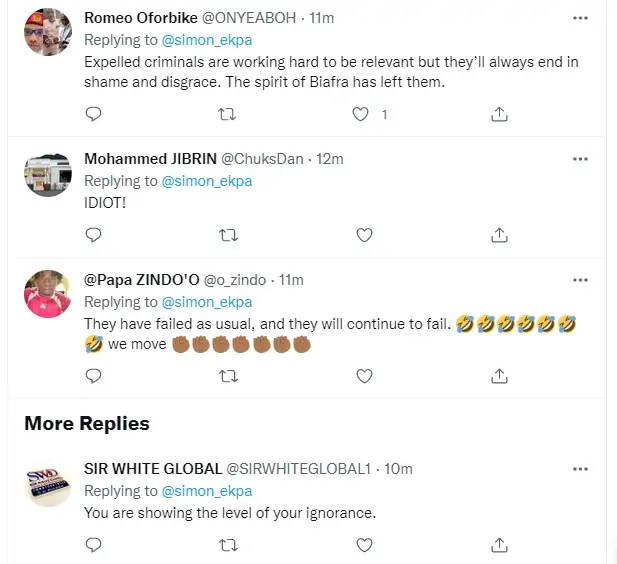Click Papa ZINDO'O's profile picture
Screen dimensions: 617x564
(47, 293)
